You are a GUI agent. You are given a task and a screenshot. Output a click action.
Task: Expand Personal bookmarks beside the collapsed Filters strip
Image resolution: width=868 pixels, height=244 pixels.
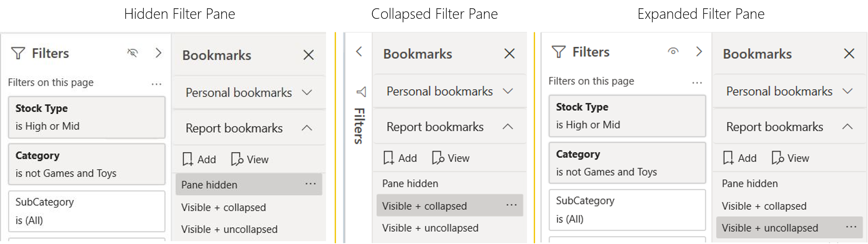[x=507, y=91]
